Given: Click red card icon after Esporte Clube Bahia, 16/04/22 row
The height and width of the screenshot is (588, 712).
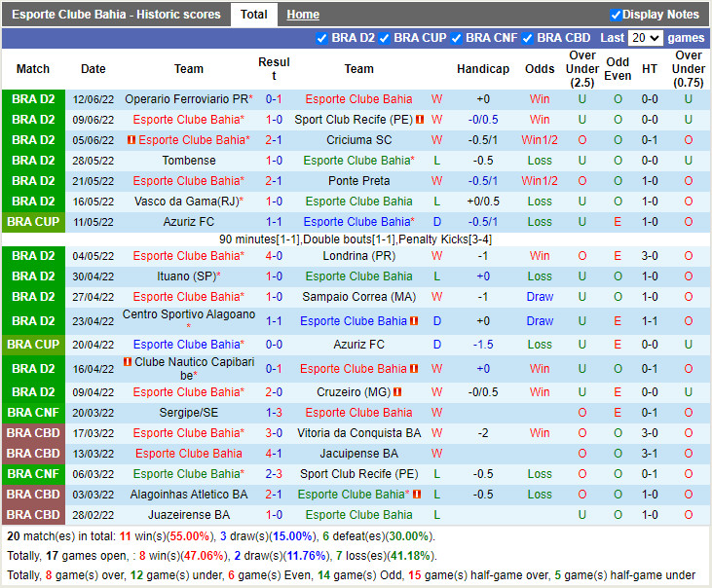Looking at the screenshot, I should tap(414, 369).
